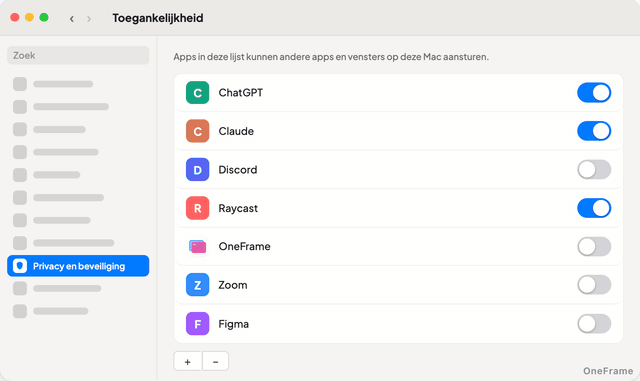Switch on the Zoom toggle

coord(594,285)
